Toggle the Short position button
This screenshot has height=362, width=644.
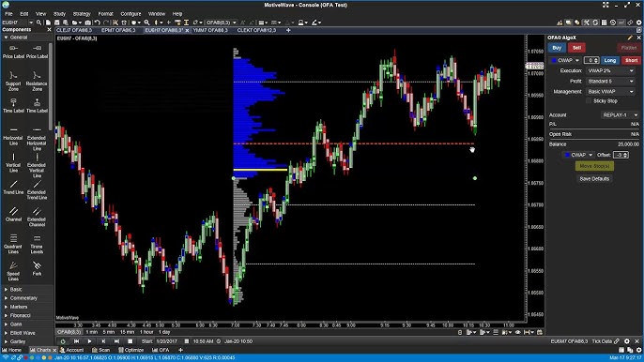pyautogui.click(x=631, y=60)
